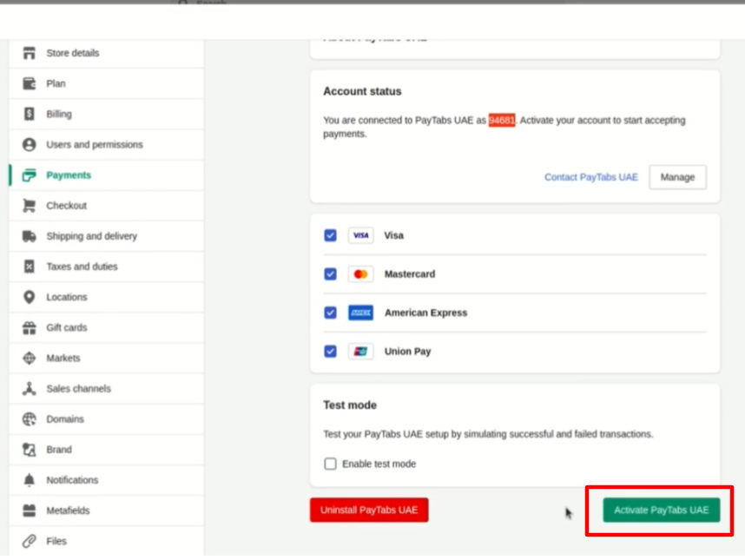This screenshot has height=560, width=745.
Task: Click the American Express label text
Action: click(x=426, y=313)
